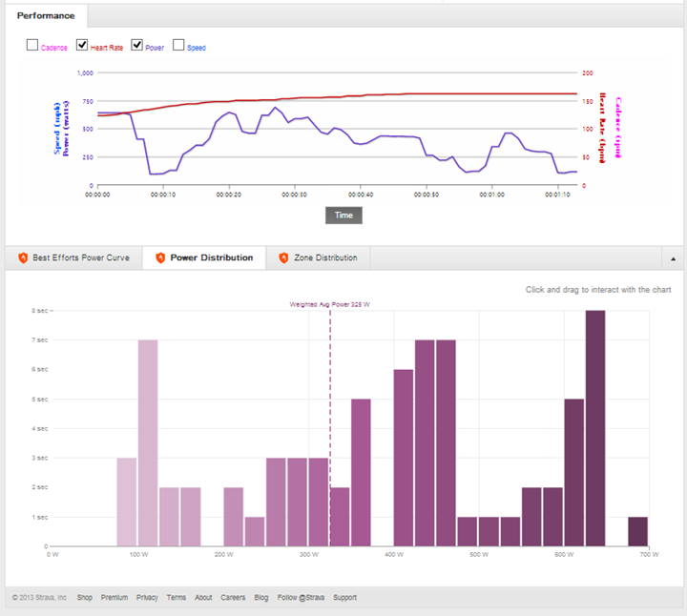Uncheck the Heart Rate checkbox
The image size is (687, 616).
82,45
